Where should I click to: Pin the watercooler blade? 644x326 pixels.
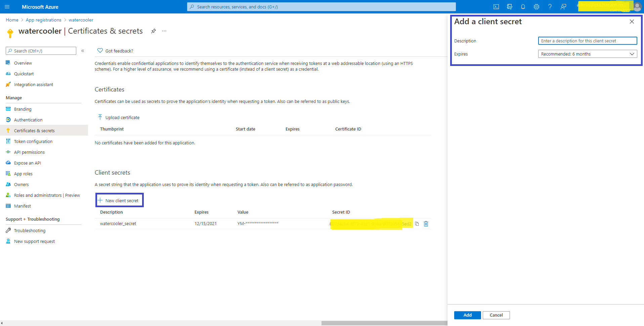click(154, 31)
